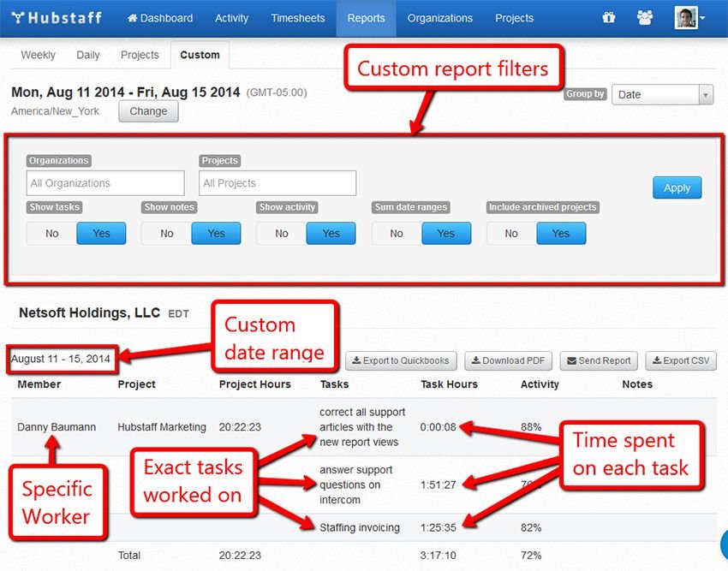Open the Group by Date dropdown
Viewport: 728px width, 571px height.
(x=663, y=95)
